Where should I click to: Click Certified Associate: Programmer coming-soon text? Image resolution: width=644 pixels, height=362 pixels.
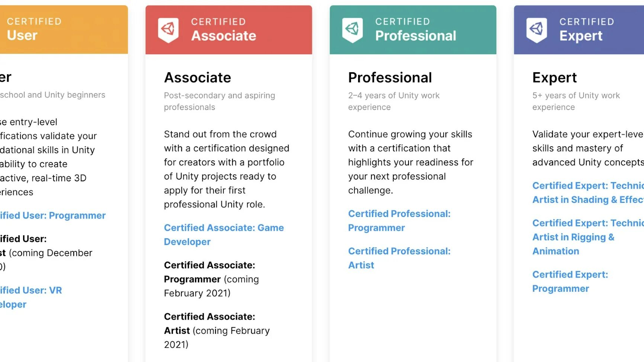[211, 279]
